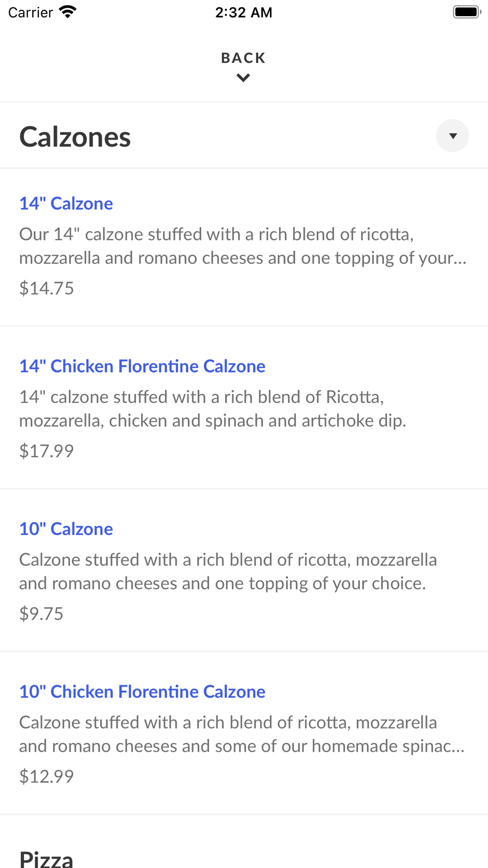
Task: Click the battery icon in status bar
Action: (467, 12)
